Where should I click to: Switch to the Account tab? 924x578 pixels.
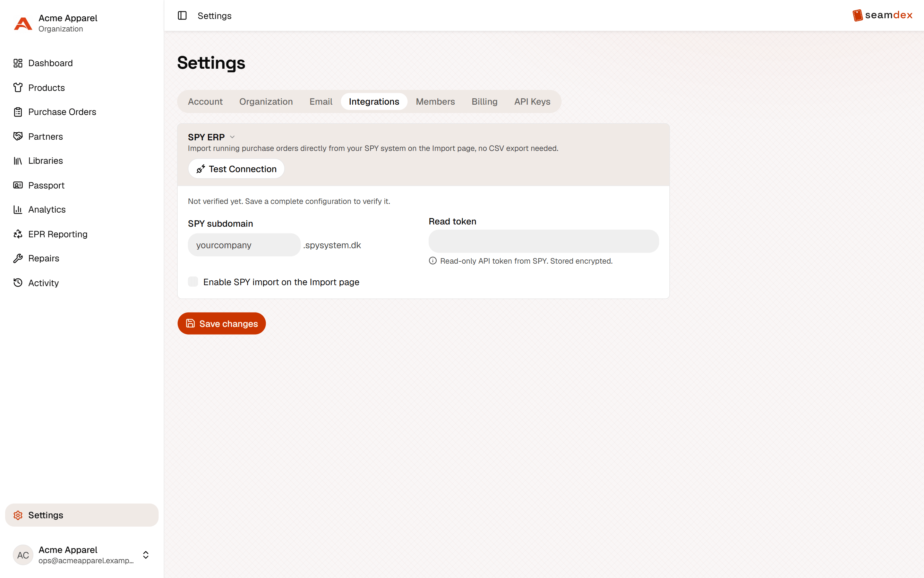click(x=205, y=102)
